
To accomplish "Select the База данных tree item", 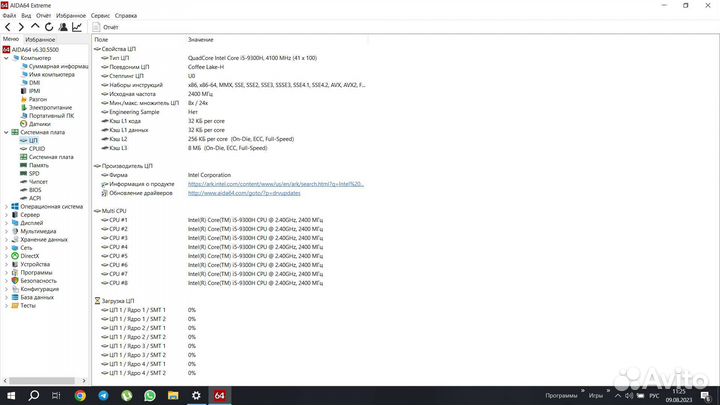I will 33,298.
